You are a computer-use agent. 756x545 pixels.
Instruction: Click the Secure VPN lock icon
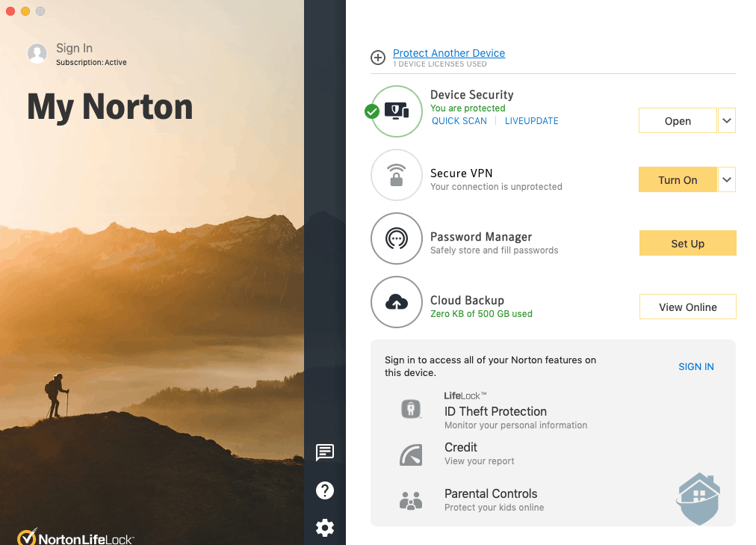point(397,175)
